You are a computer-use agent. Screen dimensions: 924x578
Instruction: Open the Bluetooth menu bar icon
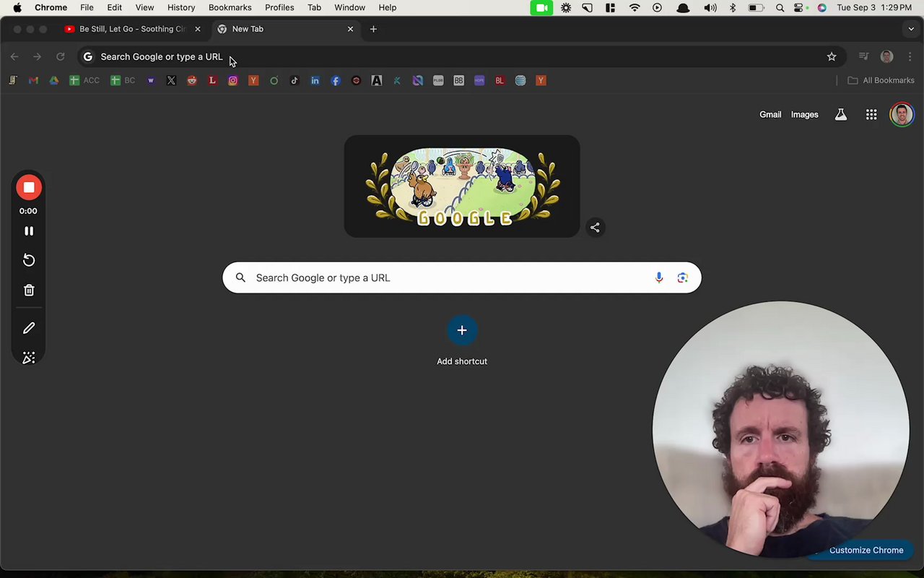(733, 7)
